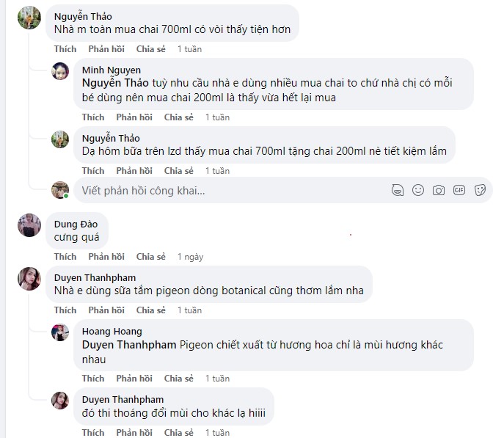
Task: Attach a photo using the camera icon
Action: tap(439, 190)
